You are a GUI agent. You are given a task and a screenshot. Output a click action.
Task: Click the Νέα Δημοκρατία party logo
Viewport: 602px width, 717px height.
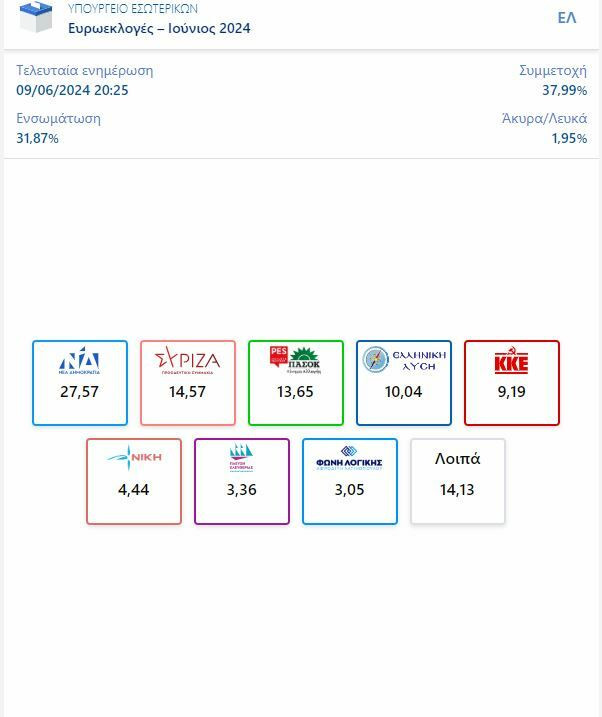80,362
